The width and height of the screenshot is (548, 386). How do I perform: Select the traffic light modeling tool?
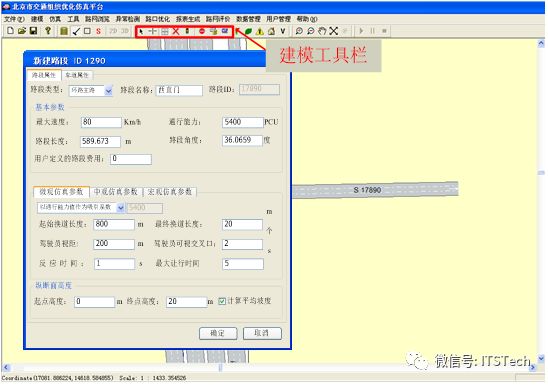coord(187,31)
